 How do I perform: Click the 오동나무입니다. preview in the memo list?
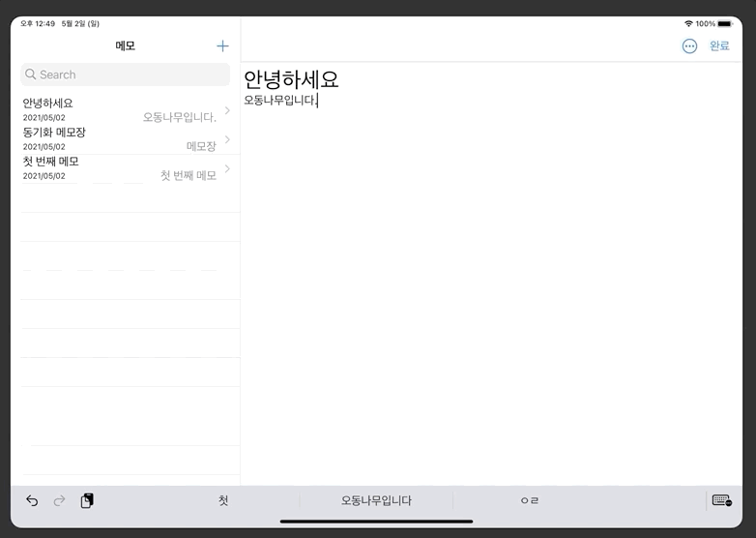point(180,117)
